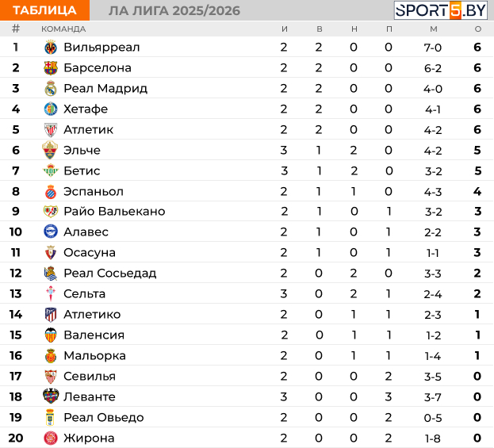
Task: Click the Atletico Madrid crest beside Атлетико
Action: (x=51, y=315)
